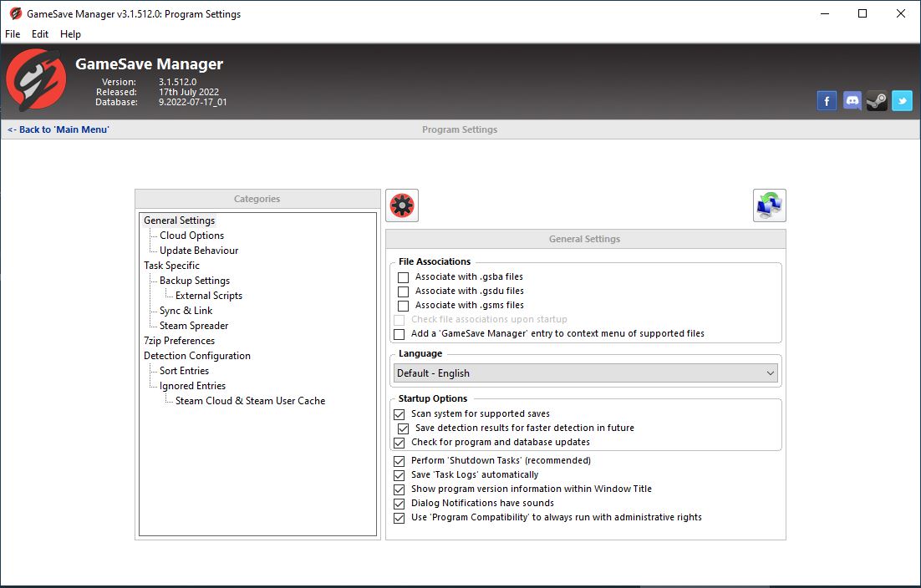Toggle 'Show program version information within Window Title'
The width and height of the screenshot is (921, 588).
coord(399,489)
